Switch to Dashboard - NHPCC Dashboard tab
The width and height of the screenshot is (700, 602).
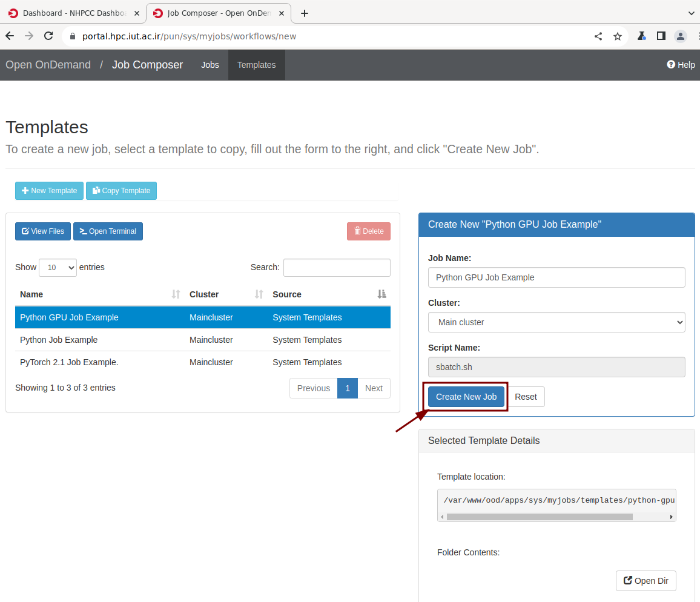pyautogui.click(x=74, y=13)
